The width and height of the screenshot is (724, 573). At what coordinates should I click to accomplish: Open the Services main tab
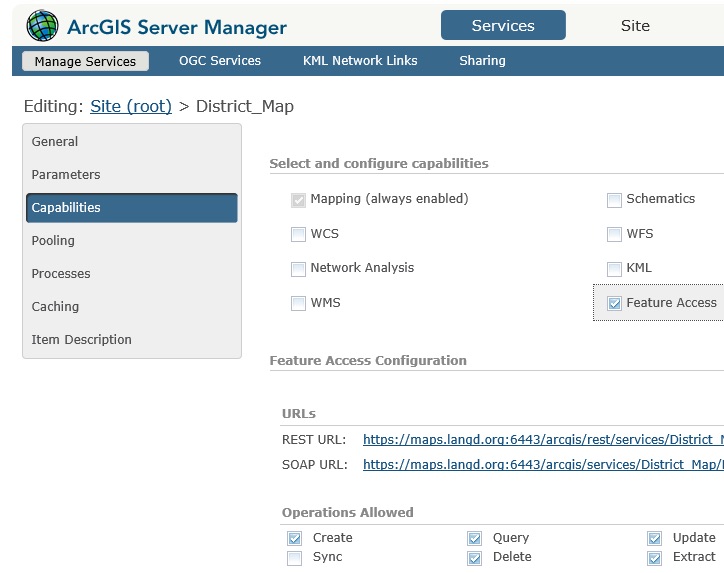click(503, 25)
